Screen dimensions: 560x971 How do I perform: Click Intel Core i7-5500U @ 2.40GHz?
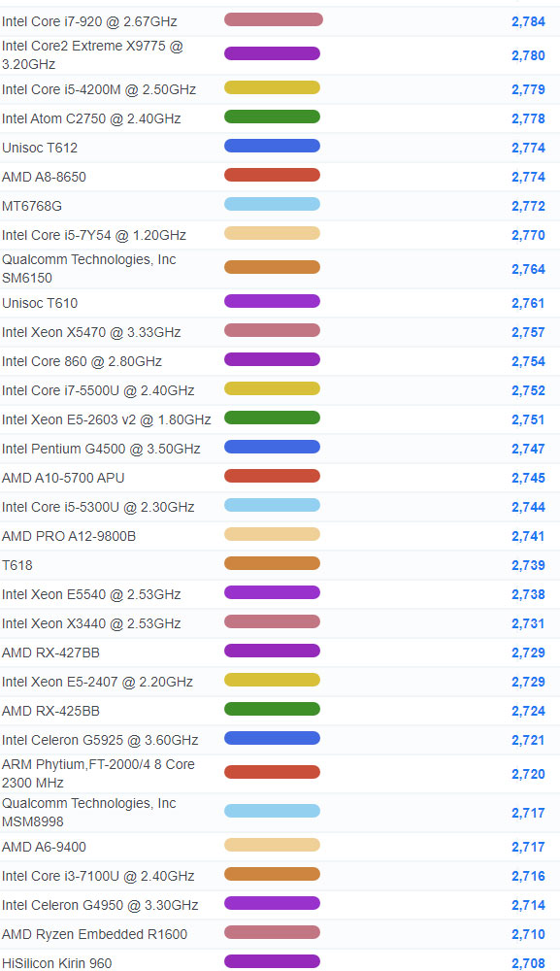pos(98,390)
